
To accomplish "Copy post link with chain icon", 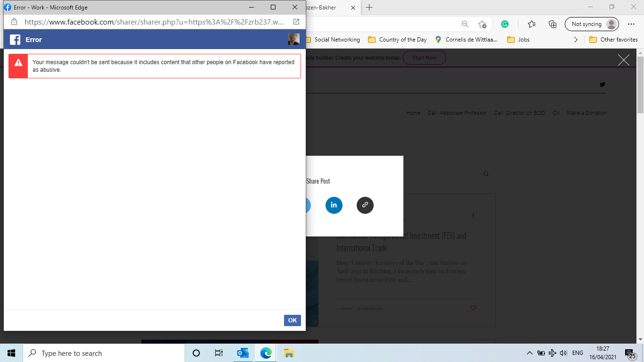I will tap(365, 205).
